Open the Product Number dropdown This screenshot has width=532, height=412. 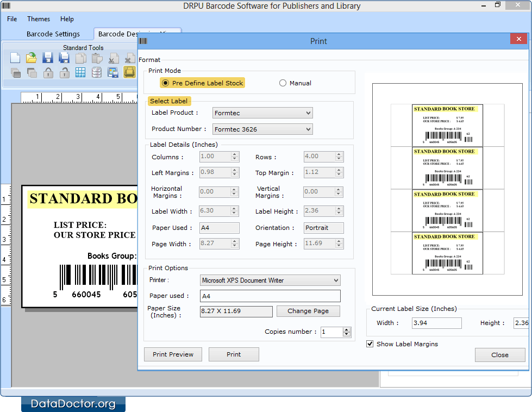click(262, 129)
